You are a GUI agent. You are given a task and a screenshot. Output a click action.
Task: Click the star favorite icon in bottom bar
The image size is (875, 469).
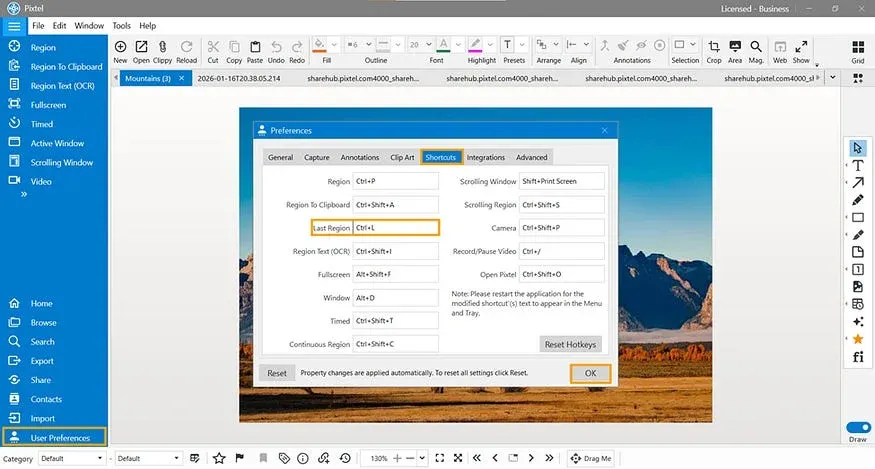[219, 458]
